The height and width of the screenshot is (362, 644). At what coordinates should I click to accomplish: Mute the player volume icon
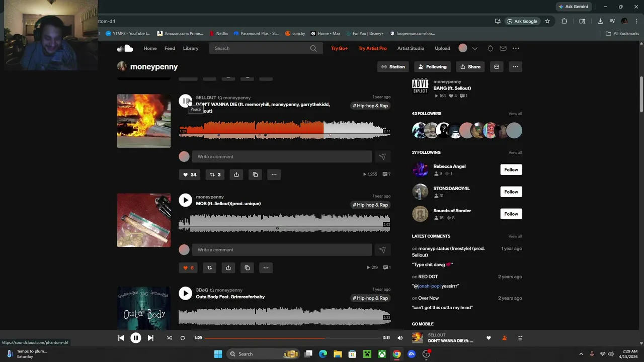(x=400, y=338)
